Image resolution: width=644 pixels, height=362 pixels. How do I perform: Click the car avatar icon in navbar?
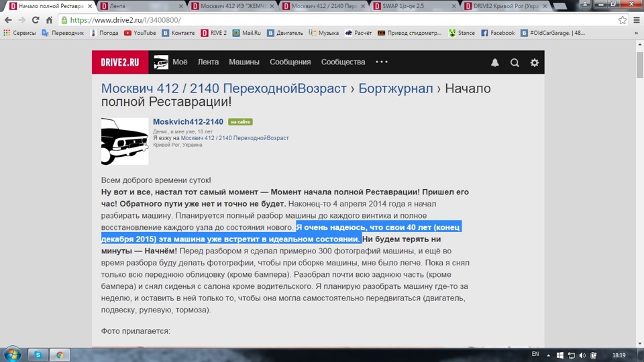tap(161, 62)
